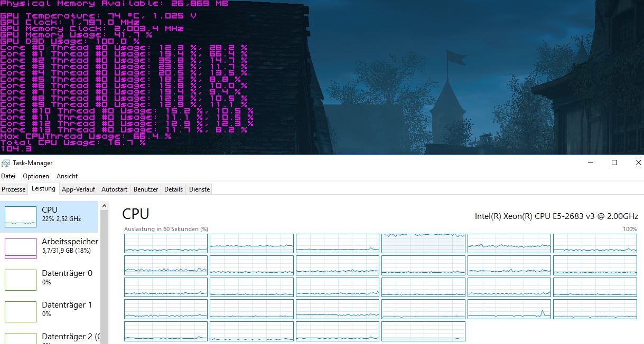Click the sidebar vertical scrollbar thumb

tap(104, 276)
